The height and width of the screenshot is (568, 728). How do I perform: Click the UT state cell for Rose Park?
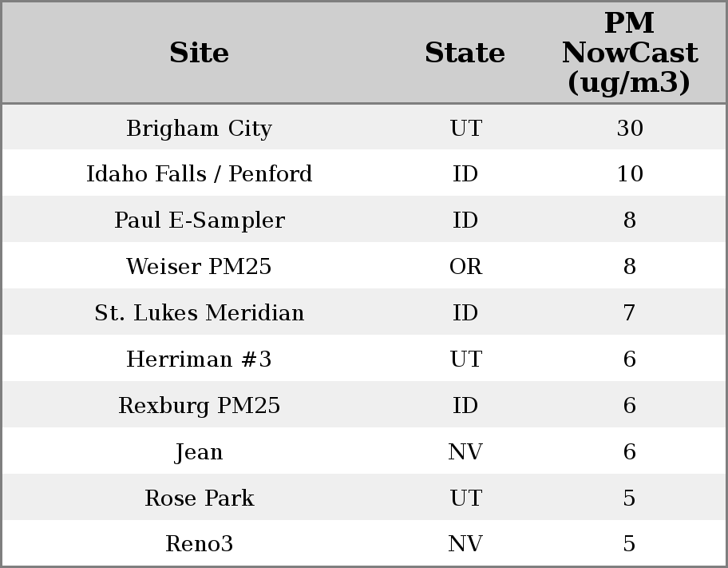[465, 498]
